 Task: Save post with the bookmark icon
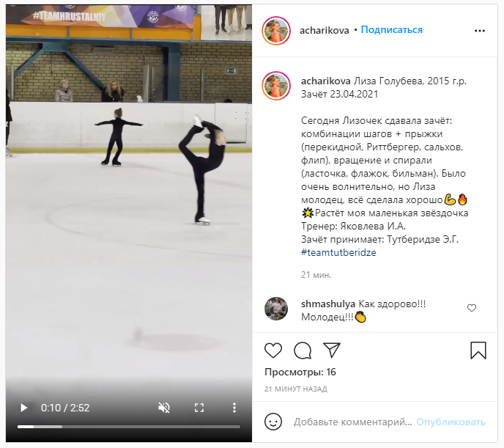[478, 350]
